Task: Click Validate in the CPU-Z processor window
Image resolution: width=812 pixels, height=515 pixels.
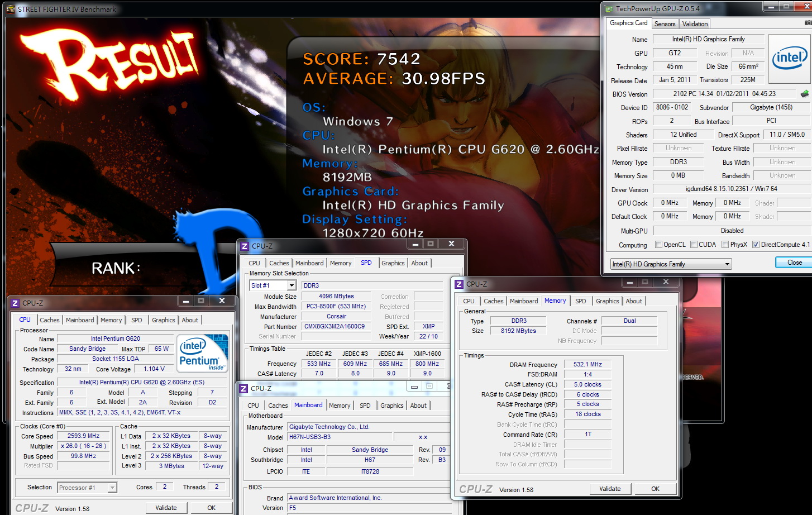Action: click(166, 508)
